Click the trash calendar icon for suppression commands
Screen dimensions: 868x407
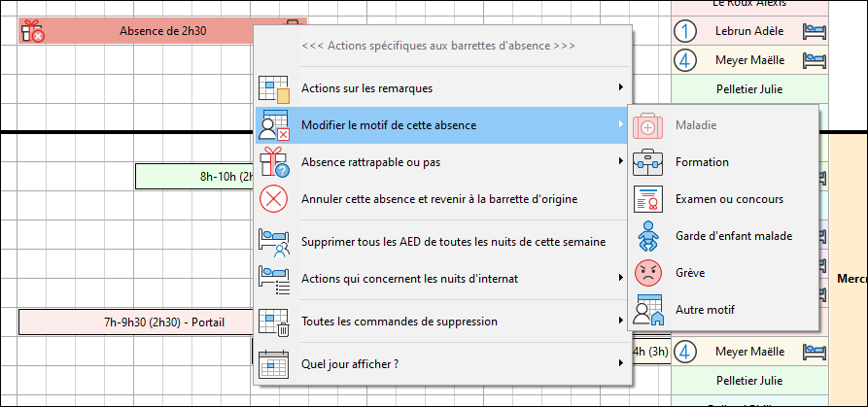click(274, 322)
